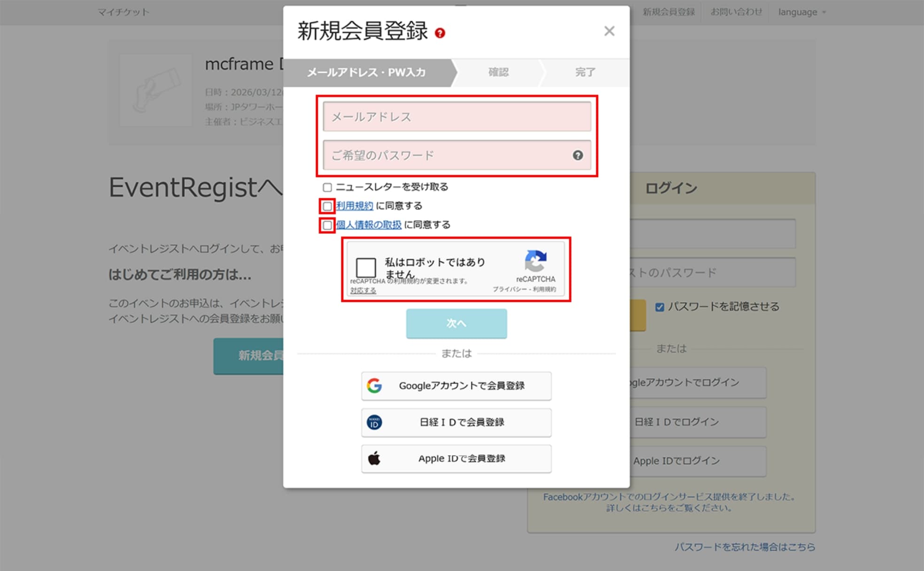
Task: Check the ニュースレターを受け取る checkbox
Action: tap(327, 187)
